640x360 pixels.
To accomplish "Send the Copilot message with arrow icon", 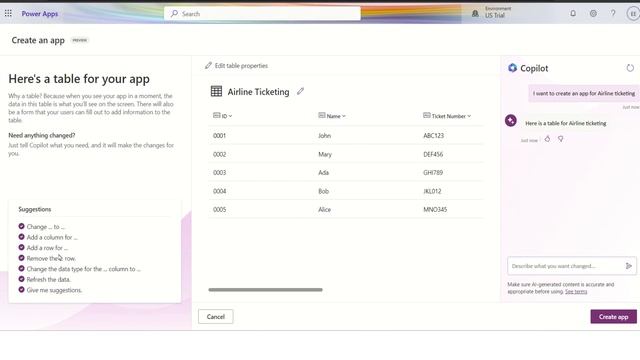I will point(629,266).
